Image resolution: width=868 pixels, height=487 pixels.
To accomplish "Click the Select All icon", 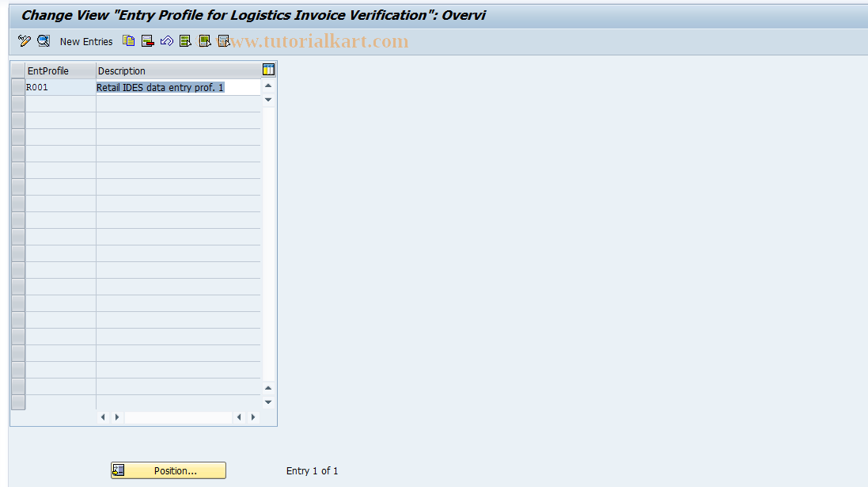I will click(x=185, y=41).
